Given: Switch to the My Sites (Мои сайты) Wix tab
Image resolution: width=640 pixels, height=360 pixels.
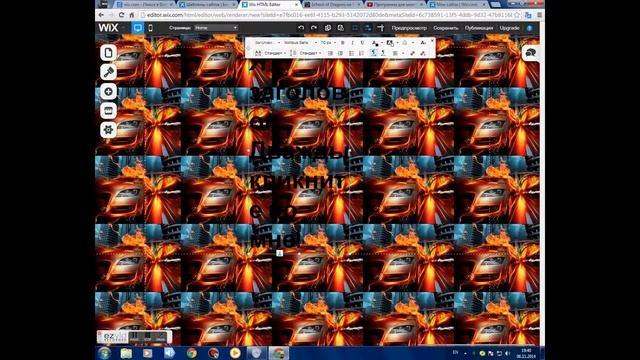Looking at the screenshot, I should click(x=458, y=4).
